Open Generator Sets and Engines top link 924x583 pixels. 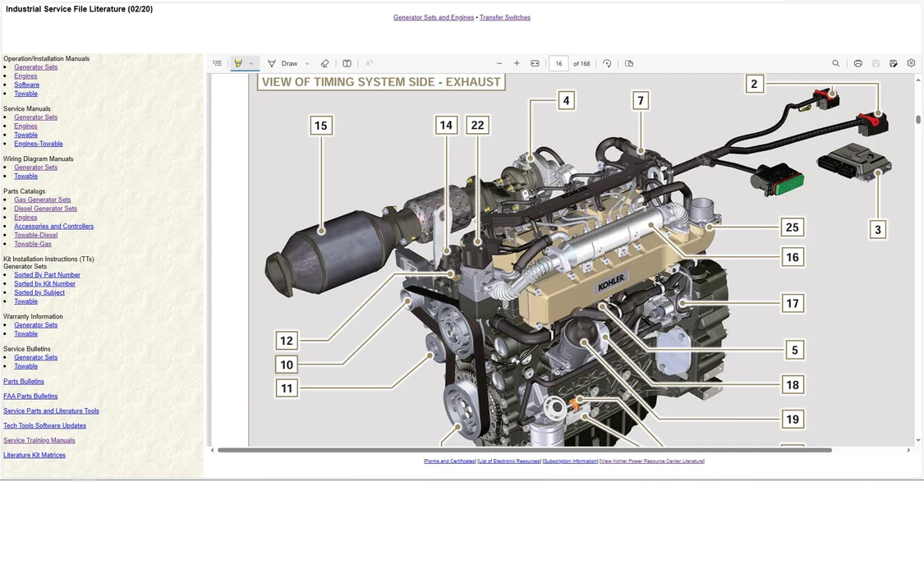(433, 17)
